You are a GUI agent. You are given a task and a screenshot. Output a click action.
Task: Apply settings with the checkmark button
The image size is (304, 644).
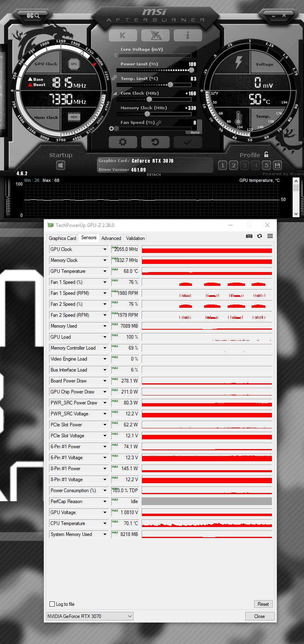pos(188,142)
